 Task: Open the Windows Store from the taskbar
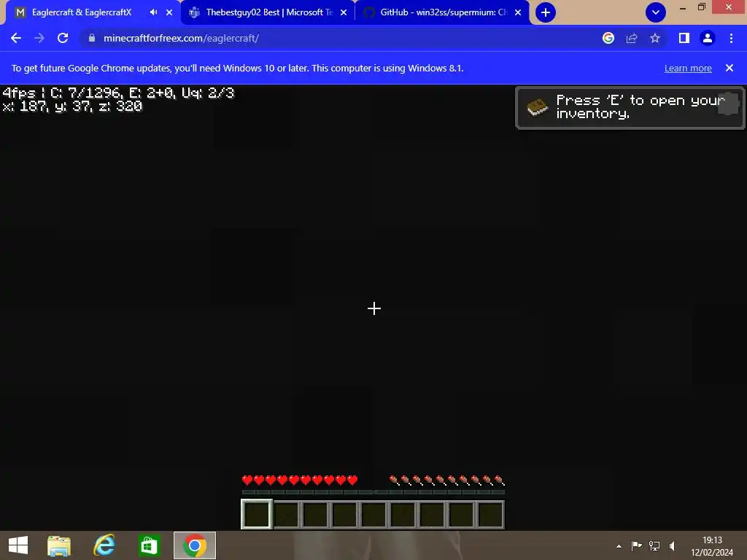(149, 545)
